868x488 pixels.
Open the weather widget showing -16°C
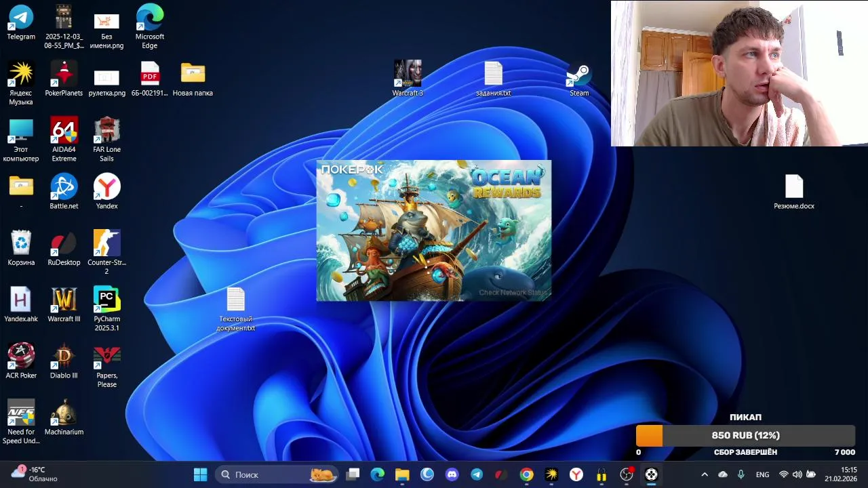tap(35, 474)
